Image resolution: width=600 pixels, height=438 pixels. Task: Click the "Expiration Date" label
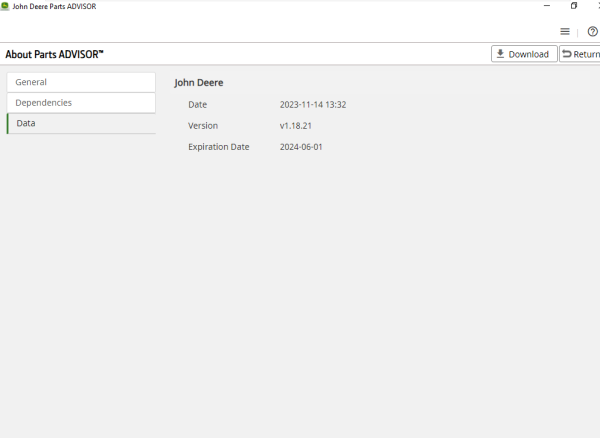[218, 147]
